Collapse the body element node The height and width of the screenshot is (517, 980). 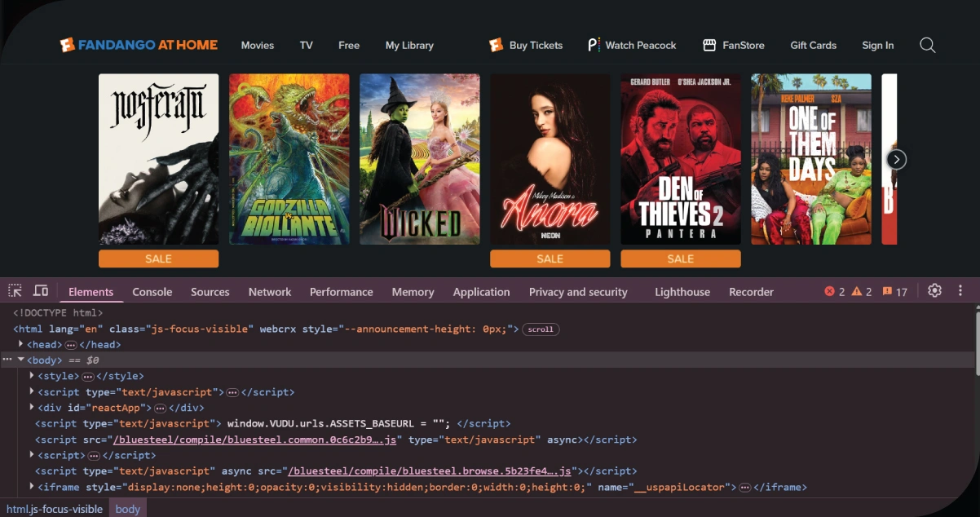click(21, 360)
